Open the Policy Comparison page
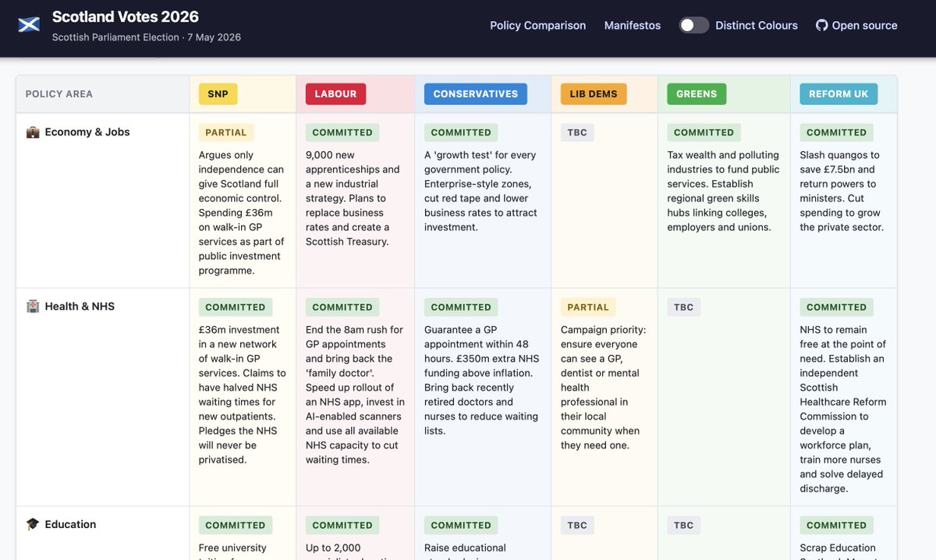The width and height of the screenshot is (936, 560). [x=537, y=25]
